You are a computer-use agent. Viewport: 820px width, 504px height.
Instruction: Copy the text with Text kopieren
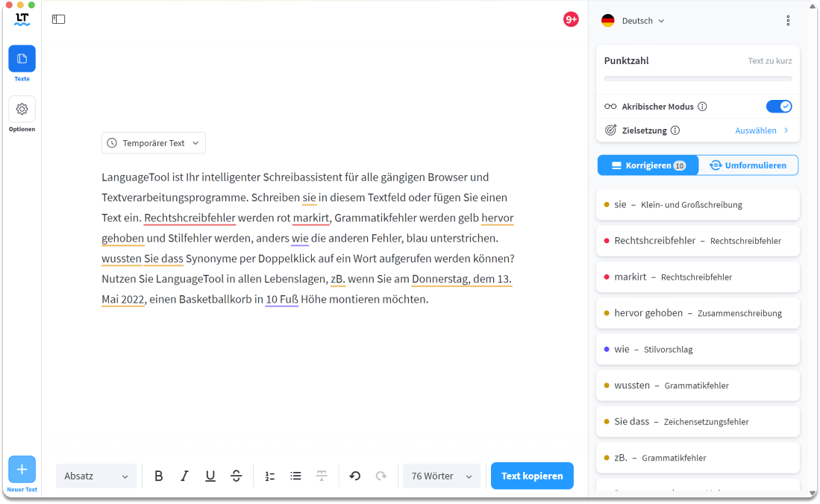point(532,476)
